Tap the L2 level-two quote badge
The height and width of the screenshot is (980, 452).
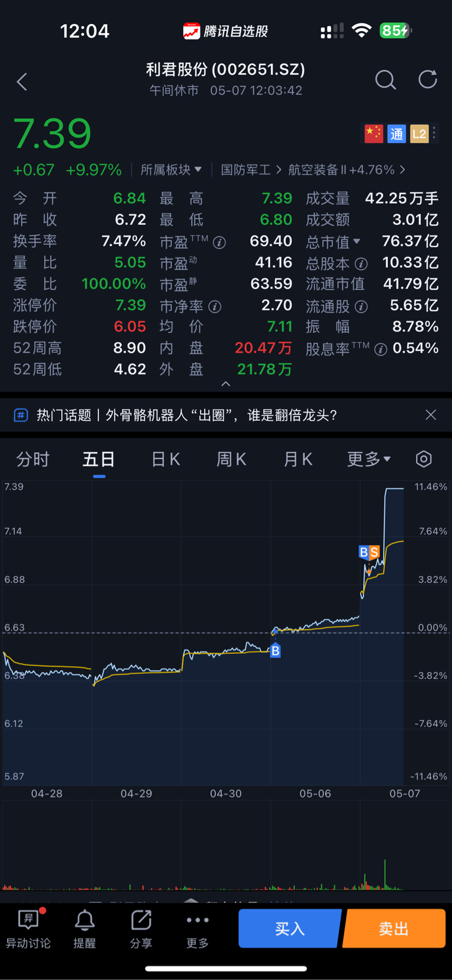click(419, 134)
